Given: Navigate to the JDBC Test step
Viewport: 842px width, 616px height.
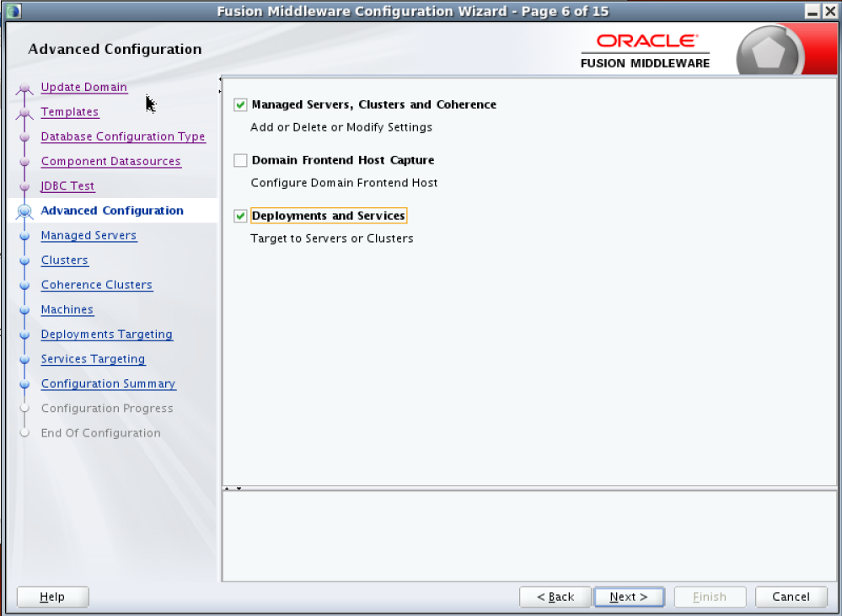Looking at the screenshot, I should (67, 186).
